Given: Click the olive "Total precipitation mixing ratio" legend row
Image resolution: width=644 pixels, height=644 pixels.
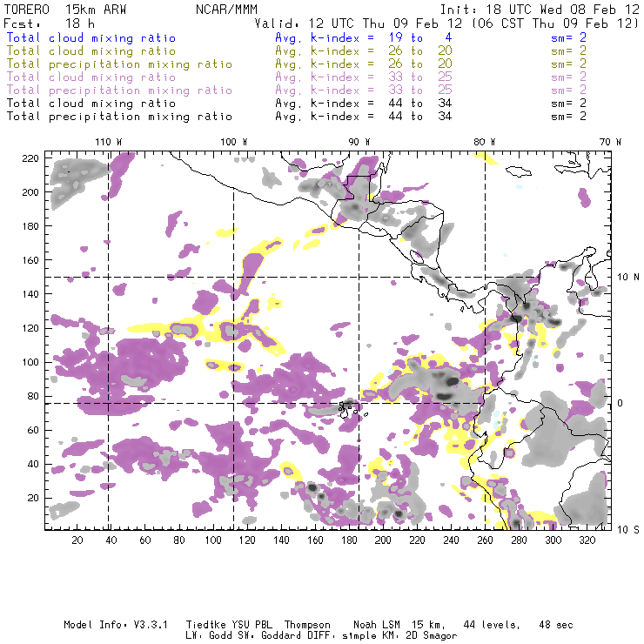Looking at the screenshot, I should 119,64.
